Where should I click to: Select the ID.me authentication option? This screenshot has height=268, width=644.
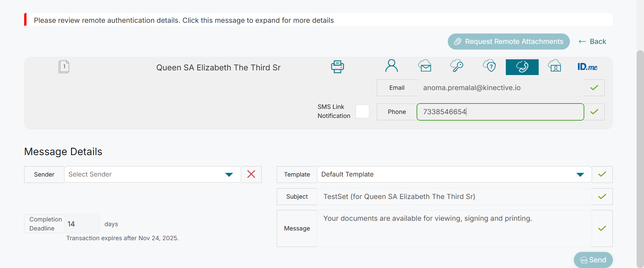coord(587,67)
